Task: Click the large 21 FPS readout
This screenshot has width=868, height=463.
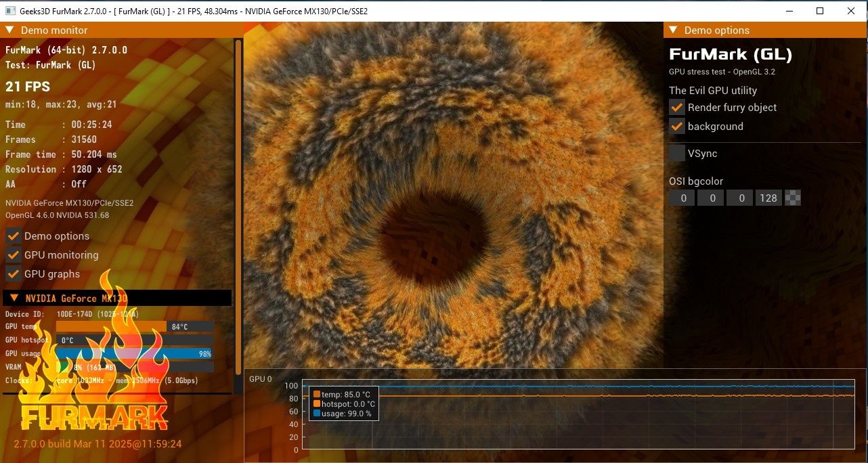Action: coord(28,87)
